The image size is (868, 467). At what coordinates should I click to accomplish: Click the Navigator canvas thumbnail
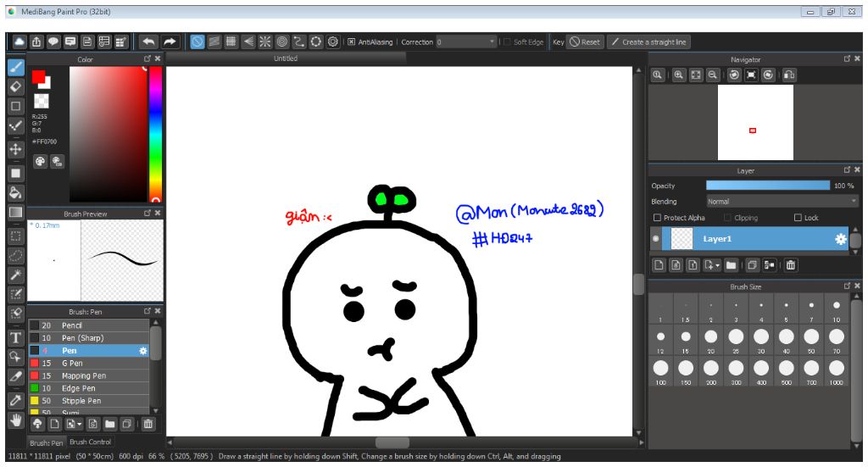(x=755, y=122)
